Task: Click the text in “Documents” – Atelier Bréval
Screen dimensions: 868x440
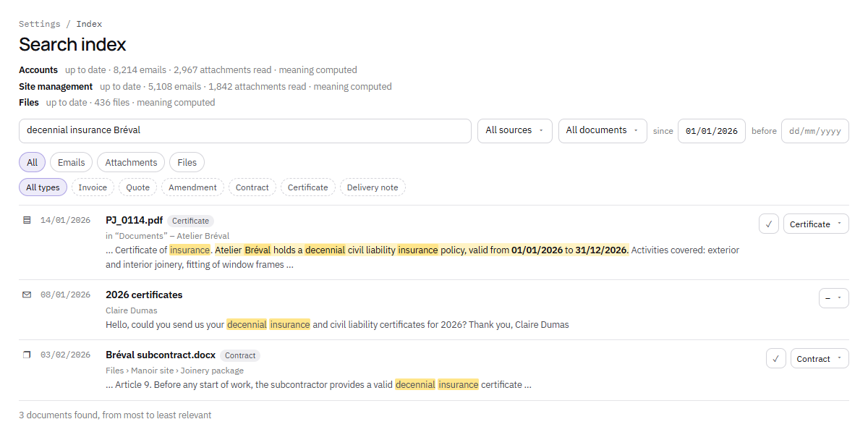Action: (x=167, y=236)
